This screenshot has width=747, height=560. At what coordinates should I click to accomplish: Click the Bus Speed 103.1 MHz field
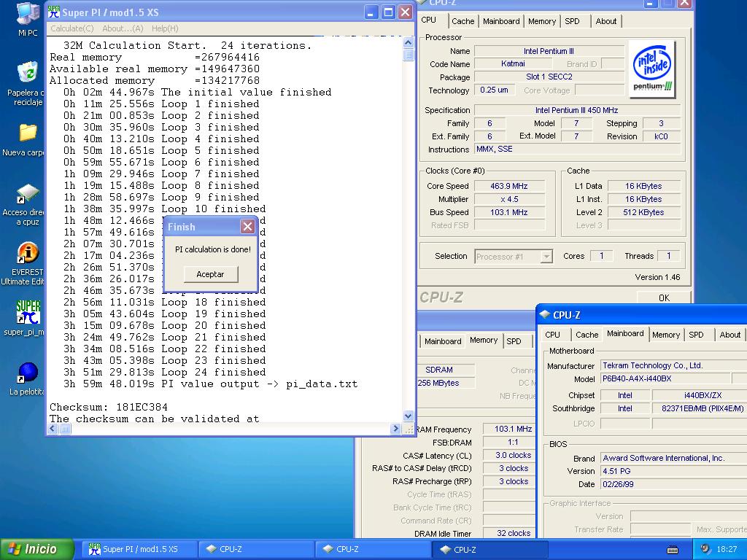(508, 212)
